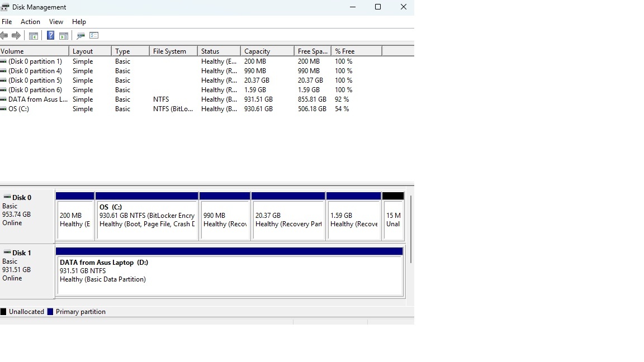644x362 pixels.
Task: Click volume icon of Disk 0 partition 4 row
Action: (3, 71)
